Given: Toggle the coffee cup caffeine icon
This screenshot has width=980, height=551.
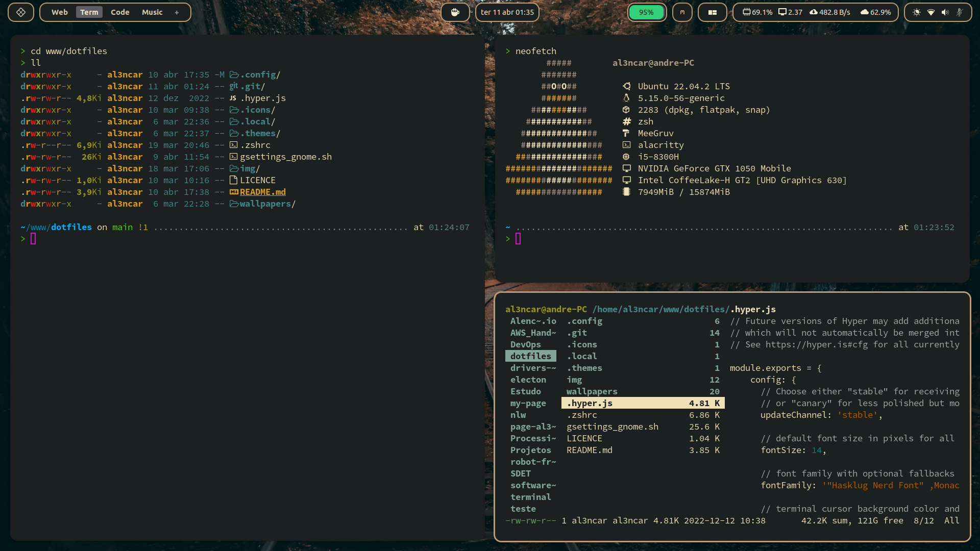Looking at the screenshot, I should coord(455,12).
